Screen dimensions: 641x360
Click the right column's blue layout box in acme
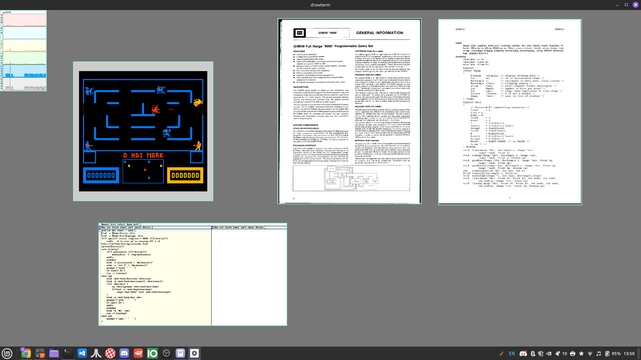click(213, 228)
